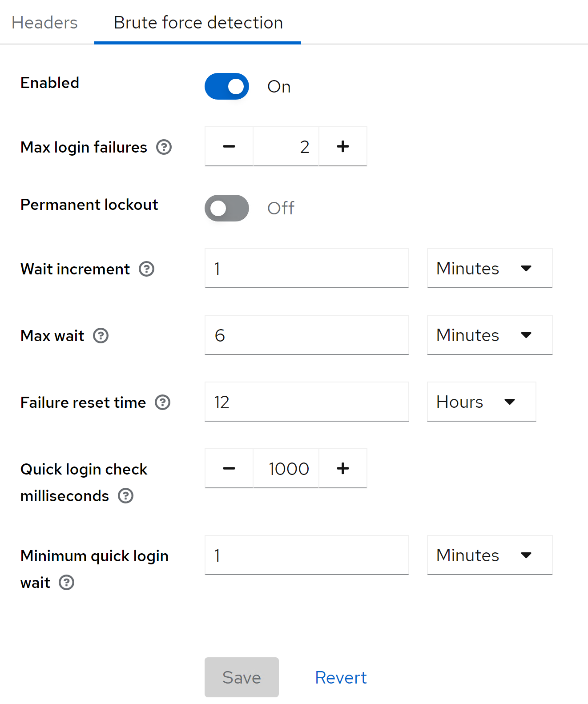Image resolution: width=588 pixels, height=704 pixels.
Task: Click the Save button
Action: 241,677
